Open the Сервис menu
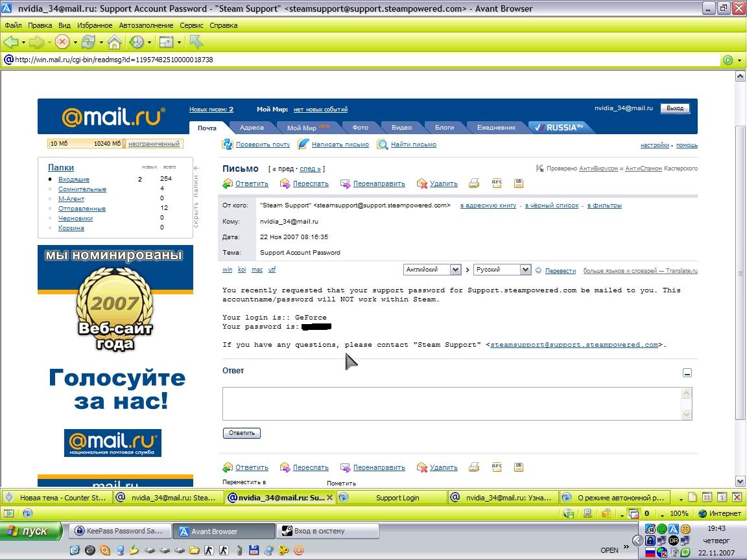Screen dimensions: 747x560 [191, 25]
